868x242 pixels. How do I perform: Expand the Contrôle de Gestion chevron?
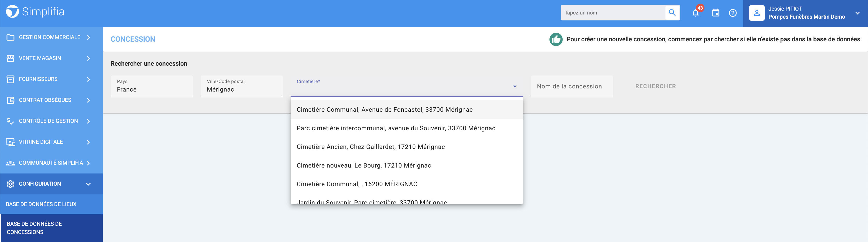[x=88, y=121]
